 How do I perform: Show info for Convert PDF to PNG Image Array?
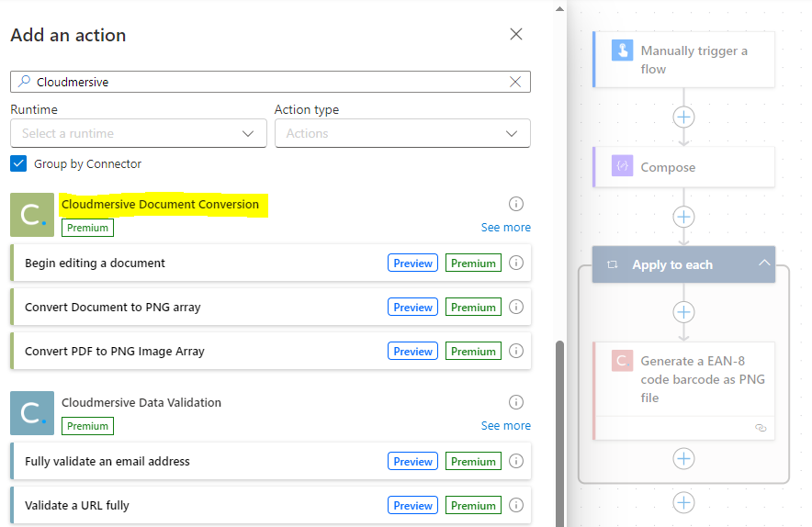pyautogui.click(x=516, y=351)
